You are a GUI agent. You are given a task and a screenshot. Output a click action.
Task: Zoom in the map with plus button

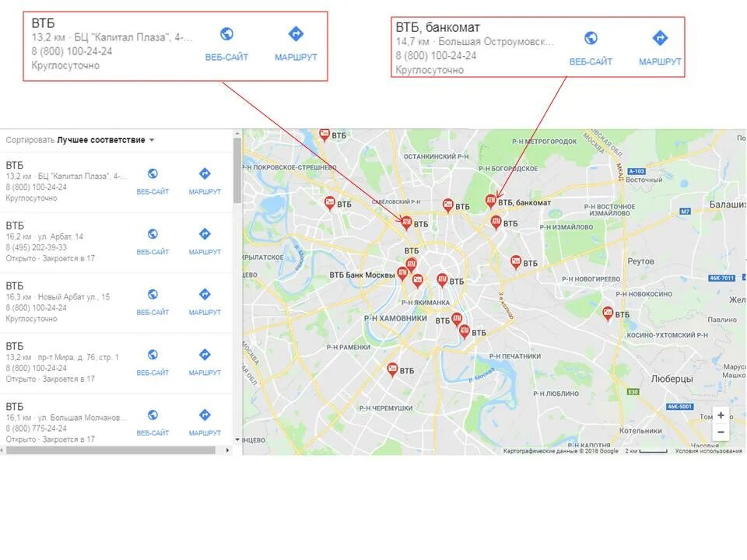(721, 415)
